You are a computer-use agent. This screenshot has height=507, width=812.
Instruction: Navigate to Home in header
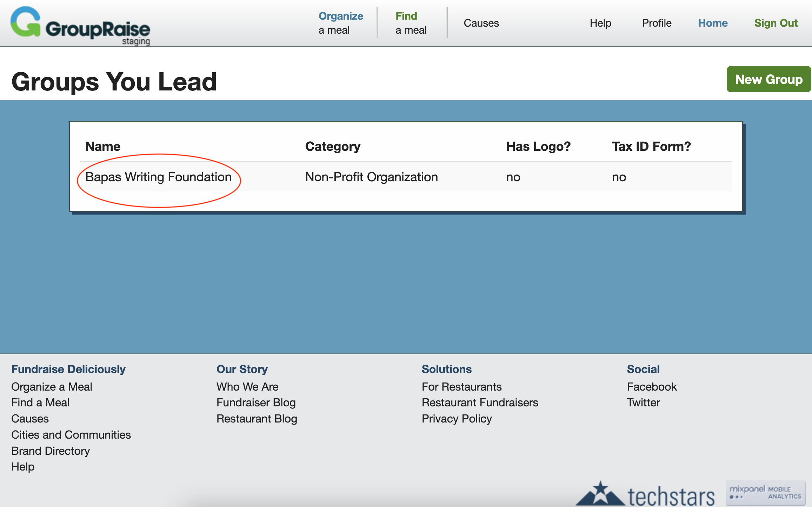click(x=712, y=23)
